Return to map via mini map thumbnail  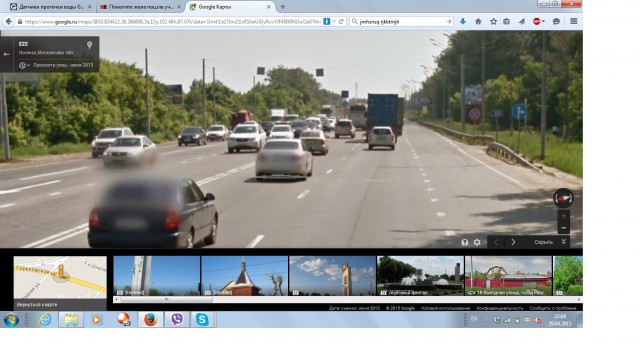60,277
